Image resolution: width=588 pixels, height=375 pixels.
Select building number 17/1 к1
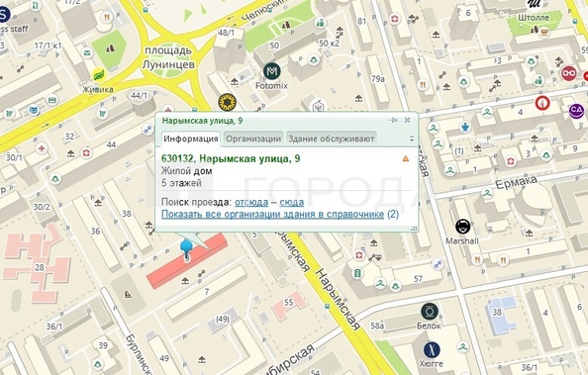pyautogui.click(x=49, y=46)
